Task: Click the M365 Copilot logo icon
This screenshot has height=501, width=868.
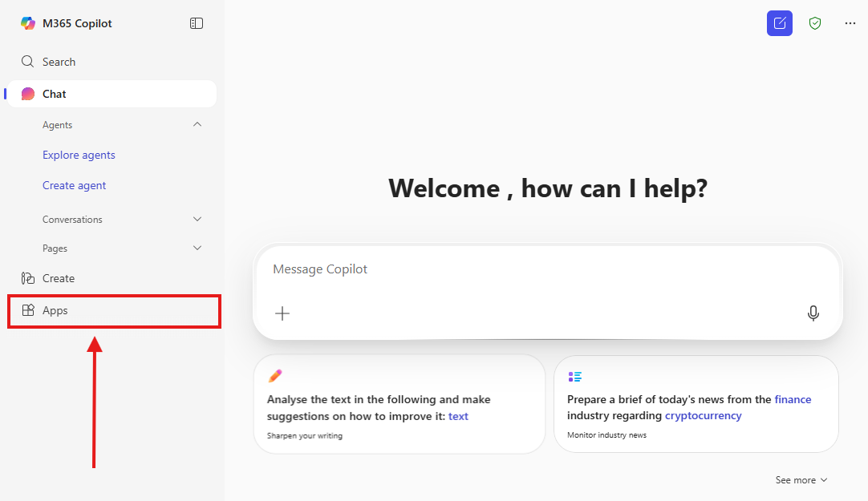Action: [28, 23]
